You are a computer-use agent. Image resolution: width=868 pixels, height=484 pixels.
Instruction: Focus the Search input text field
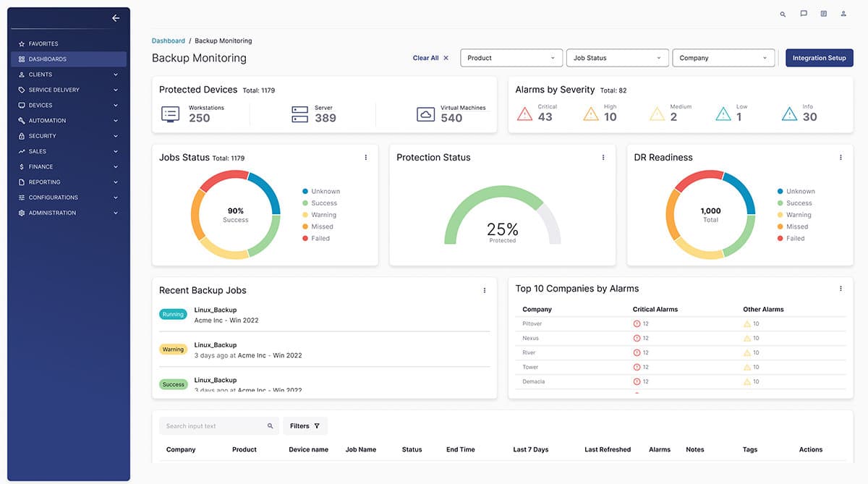coord(219,426)
